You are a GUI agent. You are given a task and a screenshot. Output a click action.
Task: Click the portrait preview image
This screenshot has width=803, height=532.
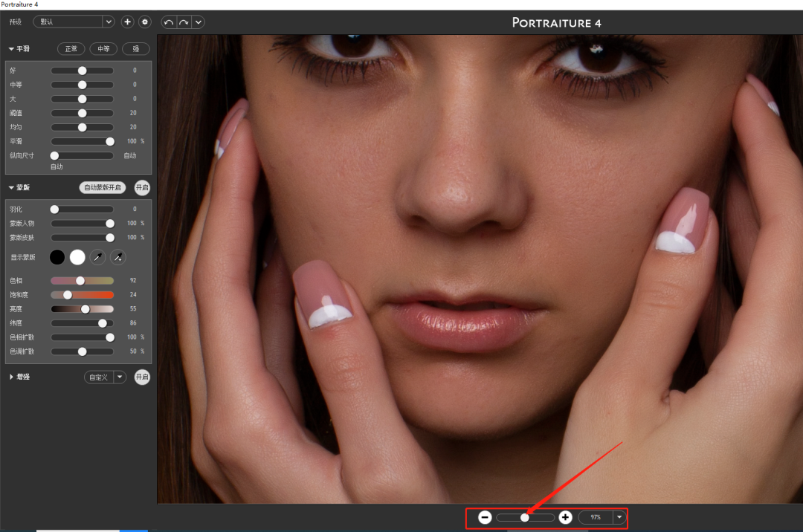coord(480,269)
